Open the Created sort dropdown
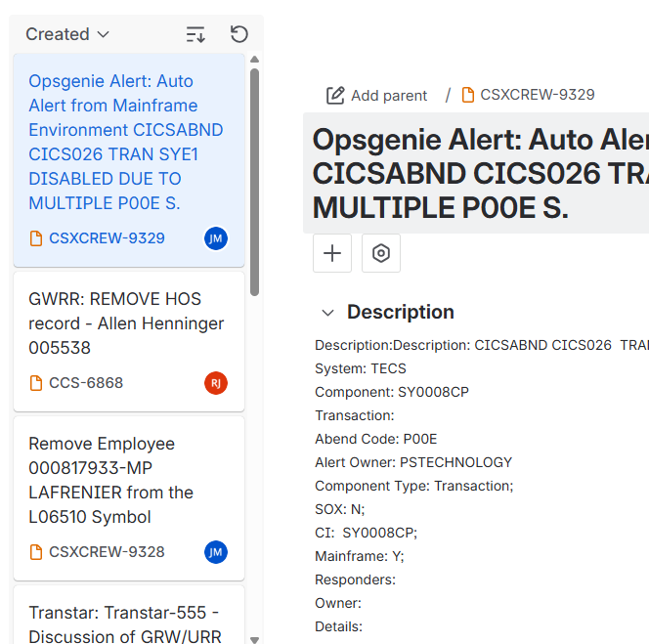 click(x=67, y=34)
